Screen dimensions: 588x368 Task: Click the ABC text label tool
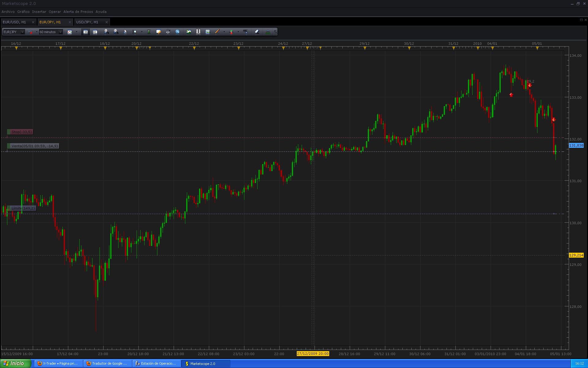(245, 32)
